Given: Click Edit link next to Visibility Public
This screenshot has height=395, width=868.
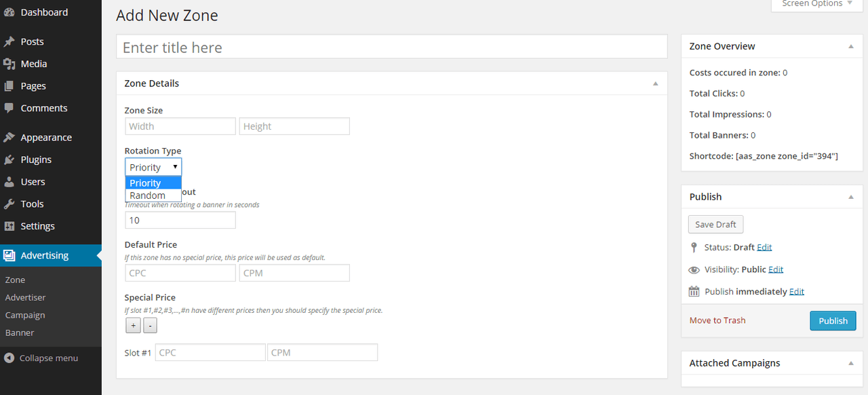Looking at the screenshot, I should [x=776, y=269].
